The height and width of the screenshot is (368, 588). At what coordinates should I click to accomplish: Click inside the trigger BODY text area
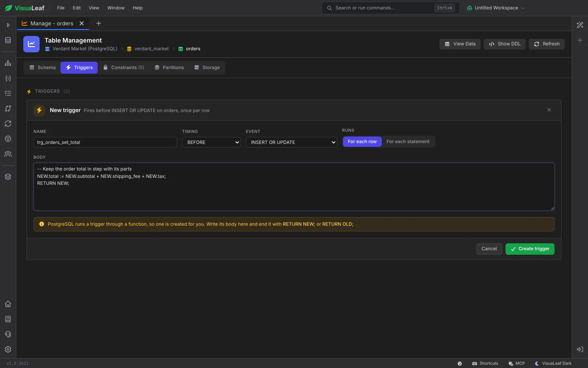tap(294, 187)
